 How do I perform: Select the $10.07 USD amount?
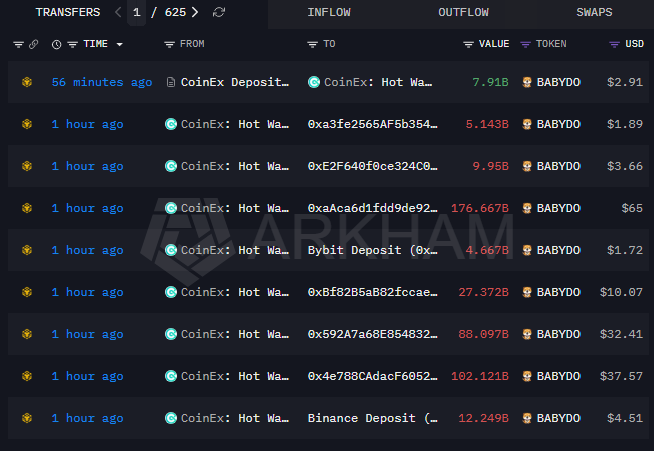(621, 292)
